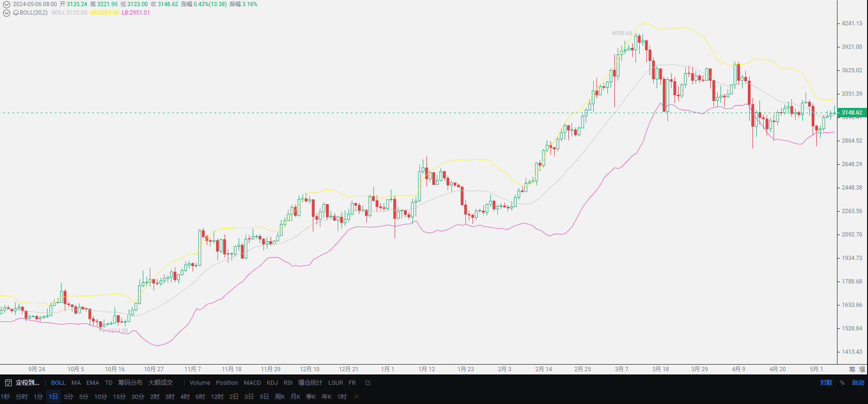Click the 1514.50 low price label

tap(117, 331)
